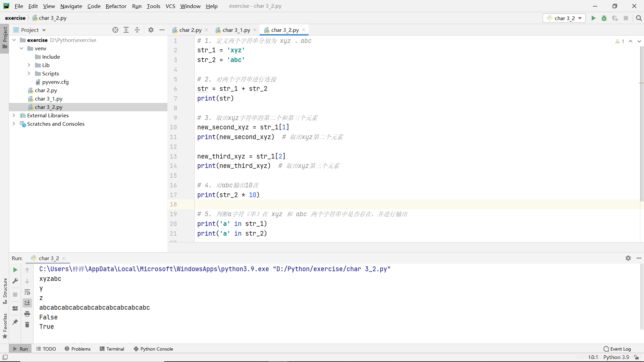Click the up arrow in Run console
This screenshot has width=644, height=362.
(27, 270)
